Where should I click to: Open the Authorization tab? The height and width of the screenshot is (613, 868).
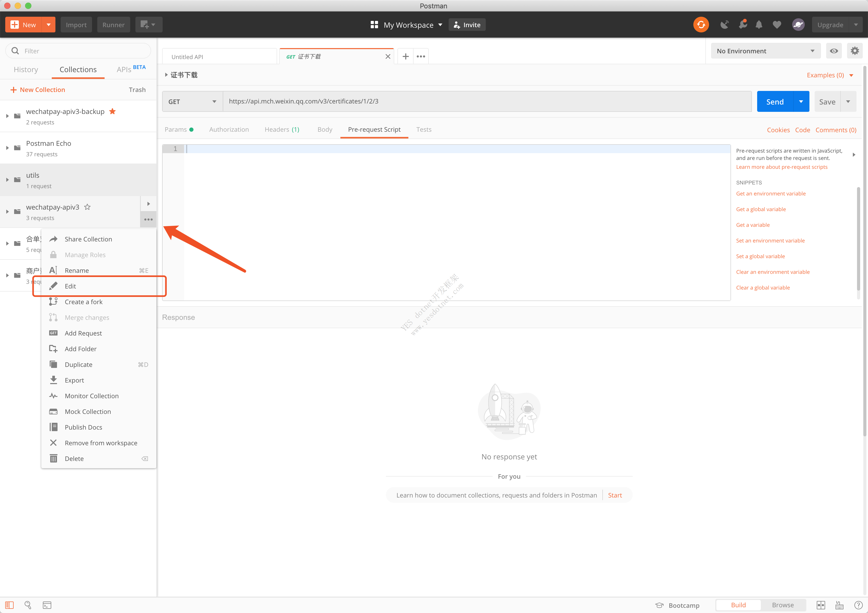click(229, 129)
